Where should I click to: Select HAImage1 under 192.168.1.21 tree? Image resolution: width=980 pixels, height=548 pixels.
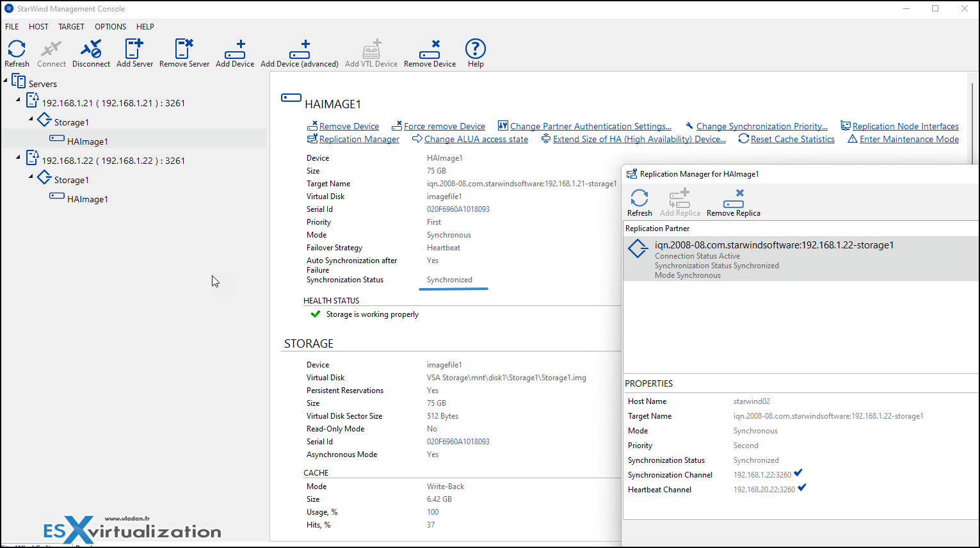88,141
